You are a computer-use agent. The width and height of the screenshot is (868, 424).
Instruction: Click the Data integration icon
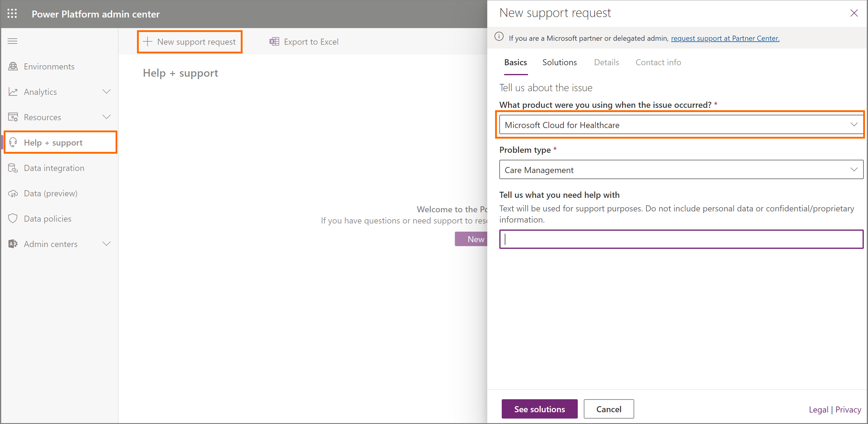click(13, 168)
